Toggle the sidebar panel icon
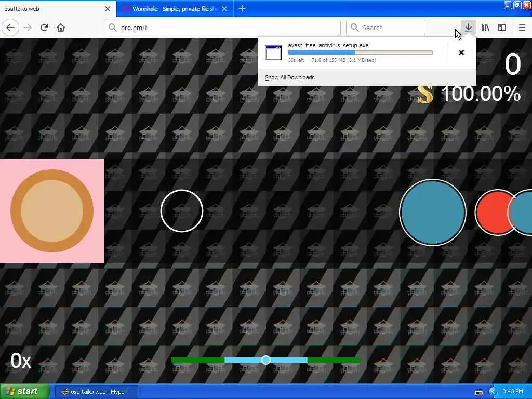This screenshot has height=399, width=532. pos(502,28)
